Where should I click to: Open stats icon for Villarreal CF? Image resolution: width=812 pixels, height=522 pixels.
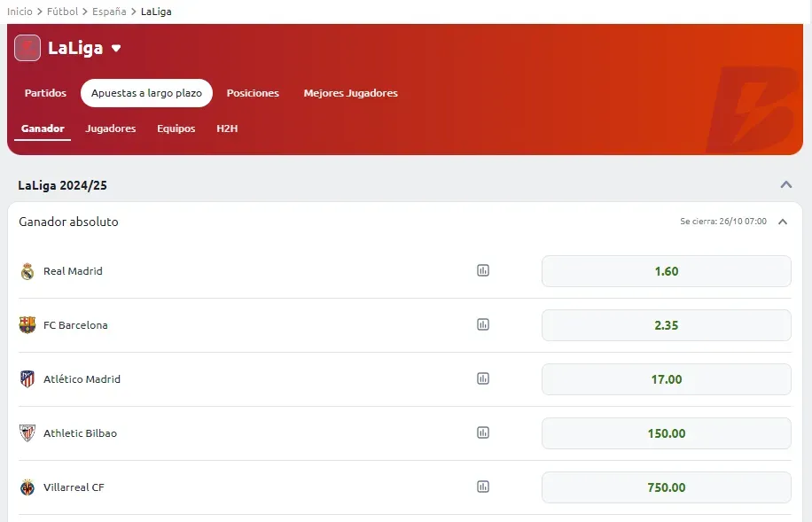pyautogui.click(x=482, y=487)
